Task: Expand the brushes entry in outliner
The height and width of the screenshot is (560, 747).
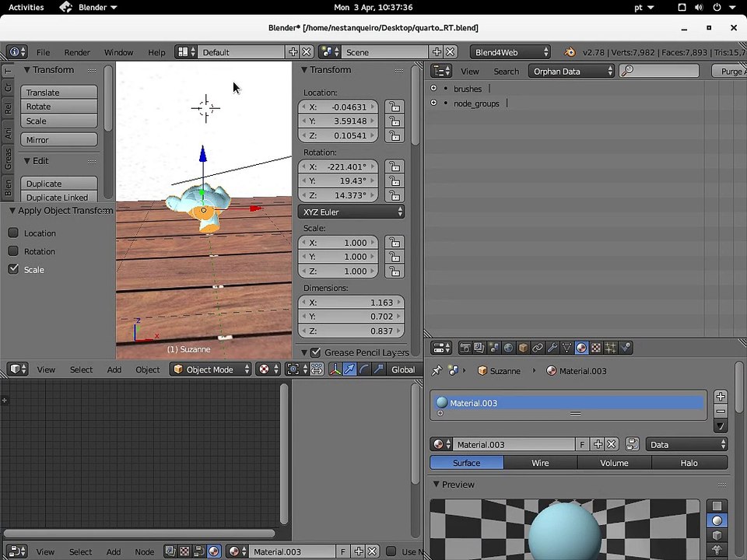Action: point(433,88)
